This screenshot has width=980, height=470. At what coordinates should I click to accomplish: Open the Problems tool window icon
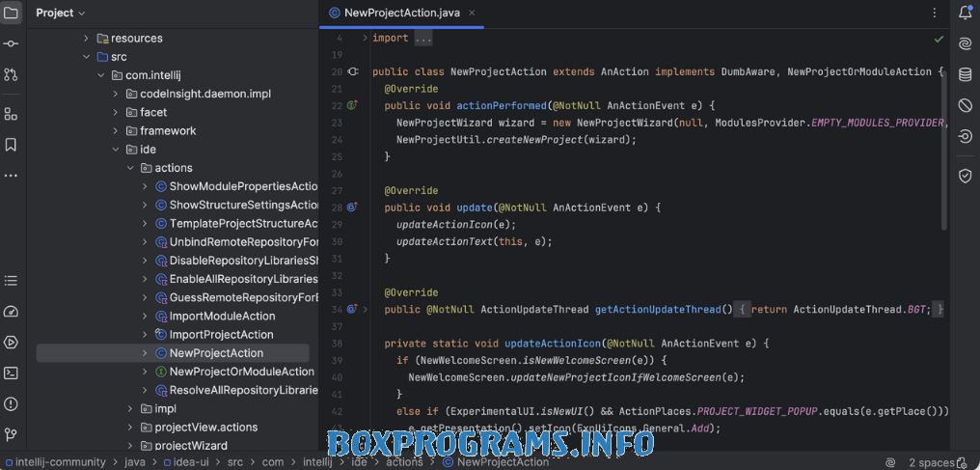coord(11,403)
